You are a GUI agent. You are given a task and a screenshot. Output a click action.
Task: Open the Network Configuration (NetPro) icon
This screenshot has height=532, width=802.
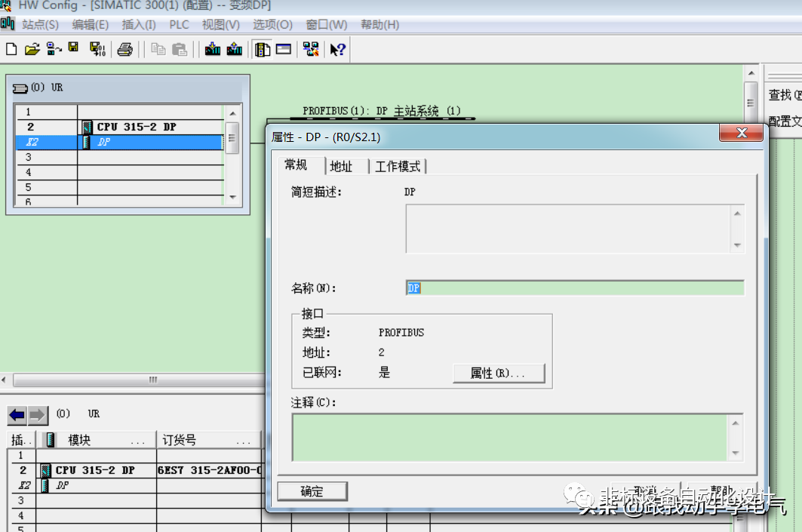pyautogui.click(x=311, y=48)
